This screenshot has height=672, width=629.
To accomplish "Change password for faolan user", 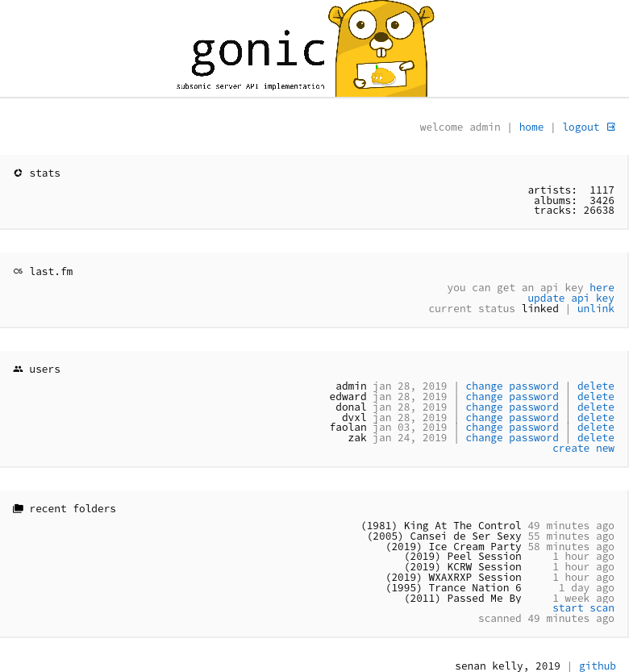I will pos(511,428).
